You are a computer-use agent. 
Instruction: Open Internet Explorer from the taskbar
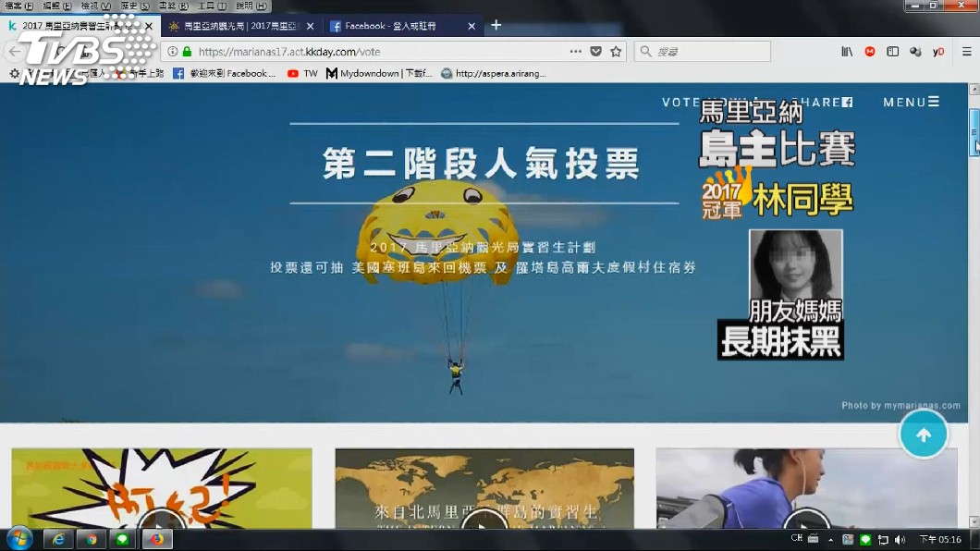click(58, 539)
